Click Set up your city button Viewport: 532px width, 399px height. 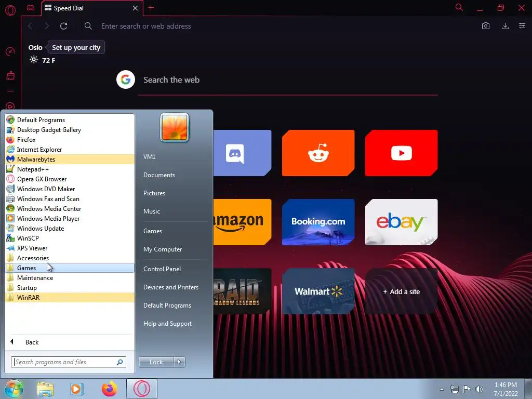(76, 47)
